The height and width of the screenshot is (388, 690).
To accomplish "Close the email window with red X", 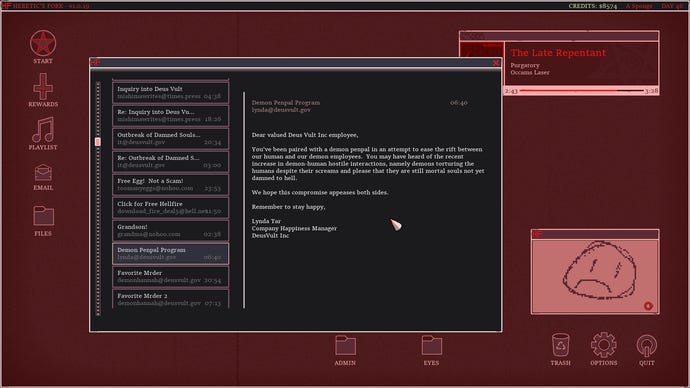I will [496, 63].
